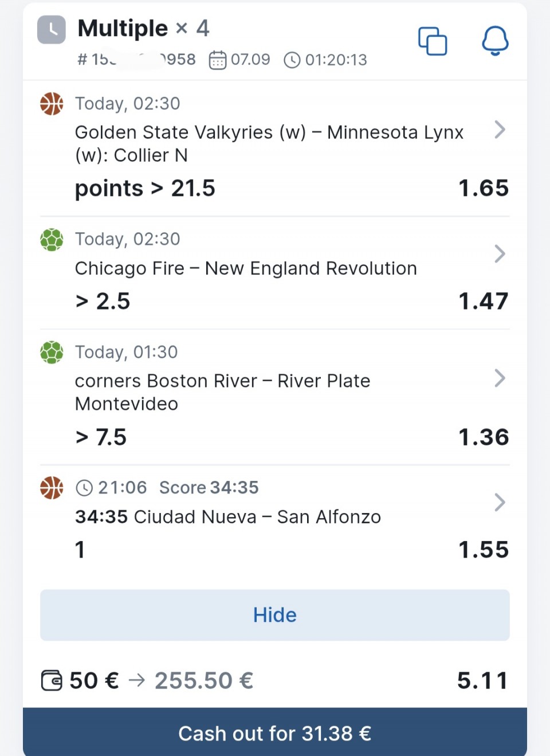Expand Golden State Valkyries bet details chevron
This screenshot has height=756, width=550.
click(500, 130)
